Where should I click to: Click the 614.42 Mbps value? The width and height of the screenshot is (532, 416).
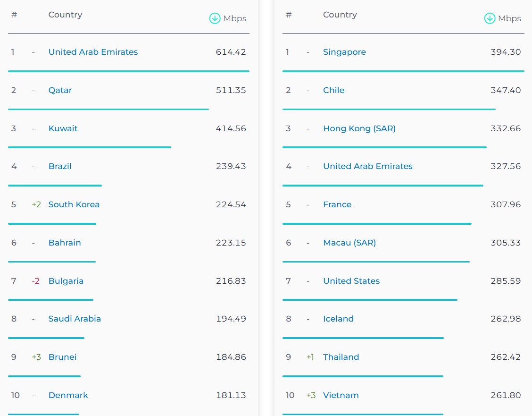pos(231,52)
